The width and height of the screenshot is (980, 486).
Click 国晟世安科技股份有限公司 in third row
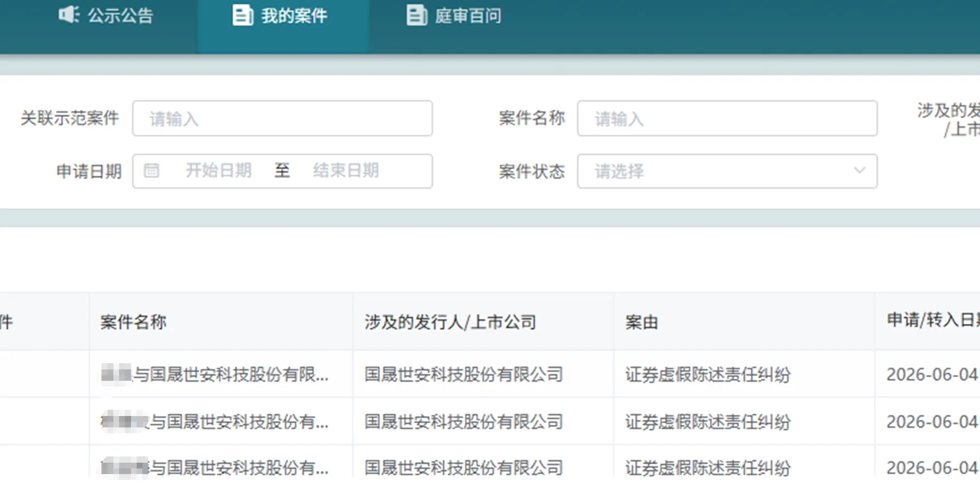[463, 468]
